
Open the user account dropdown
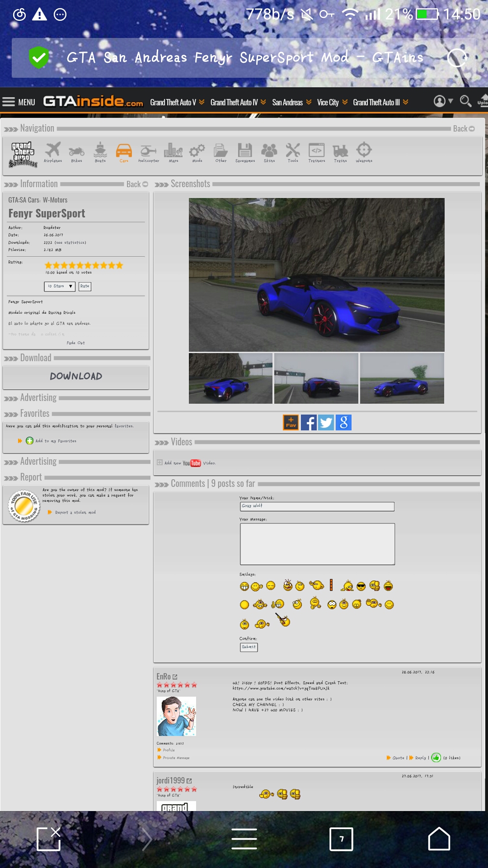coord(443,101)
